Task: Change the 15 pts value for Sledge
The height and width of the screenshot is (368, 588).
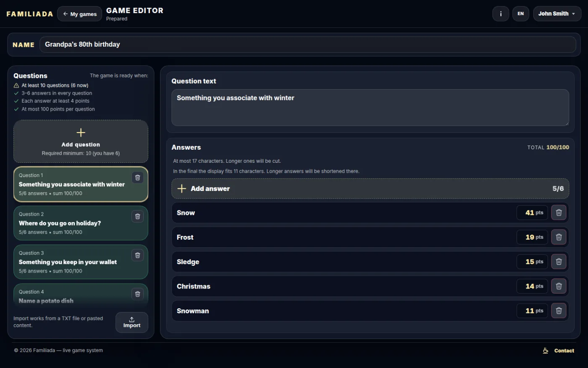Action: click(x=532, y=262)
